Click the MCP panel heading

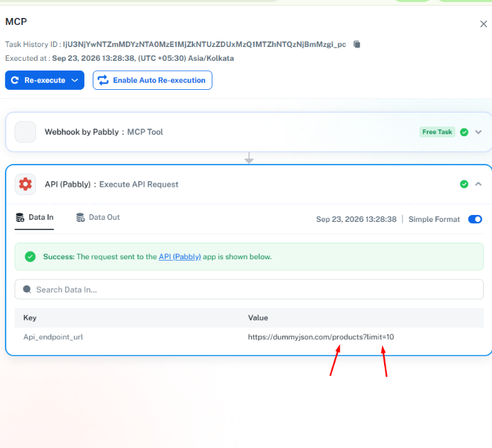coord(16,21)
